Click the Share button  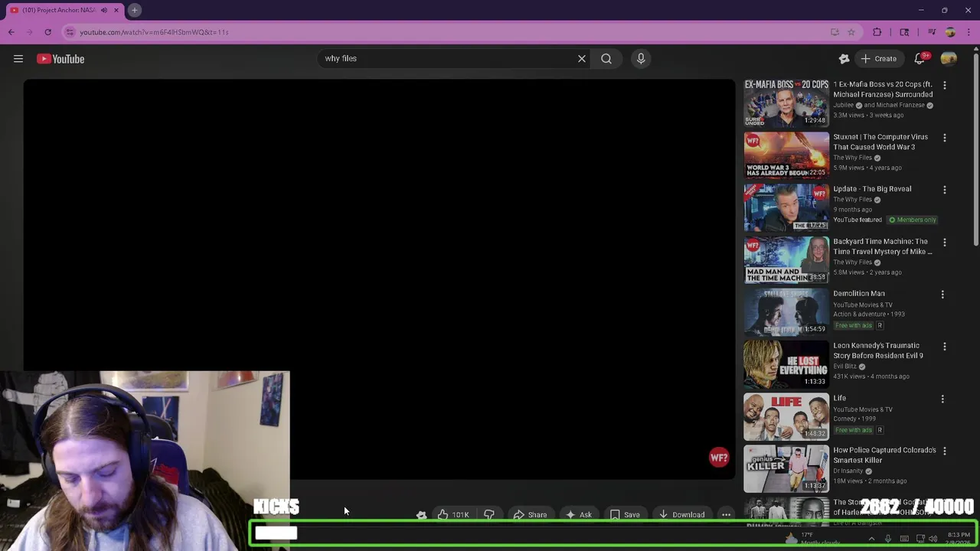[x=530, y=515]
